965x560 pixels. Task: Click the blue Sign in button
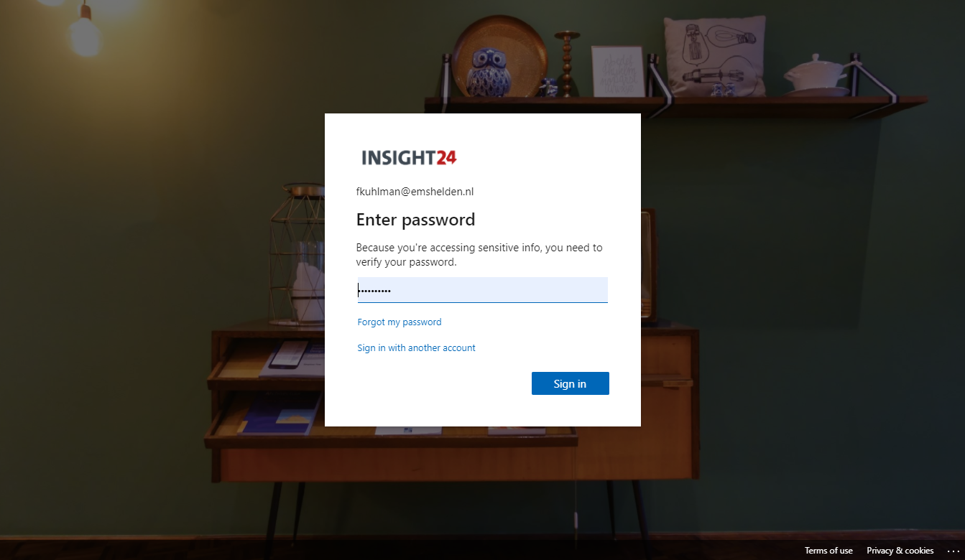pyautogui.click(x=570, y=383)
